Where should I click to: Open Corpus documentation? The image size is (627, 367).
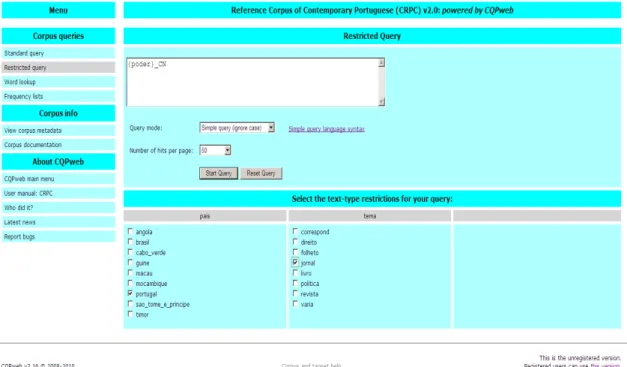(x=33, y=145)
